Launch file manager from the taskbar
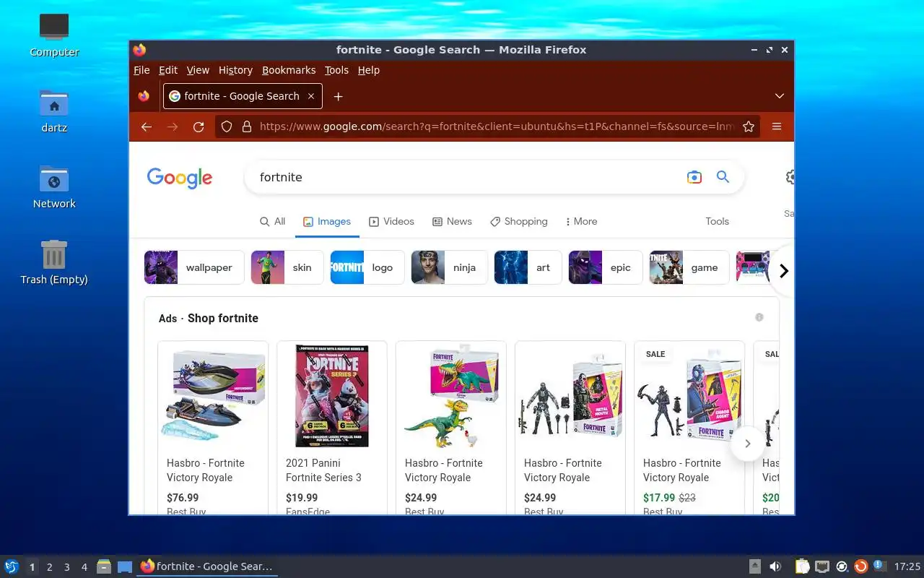Screen dimensions: 924x578 pos(104,566)
